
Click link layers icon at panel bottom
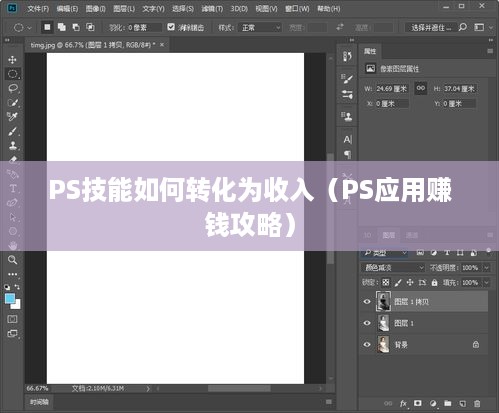(388, 403)
